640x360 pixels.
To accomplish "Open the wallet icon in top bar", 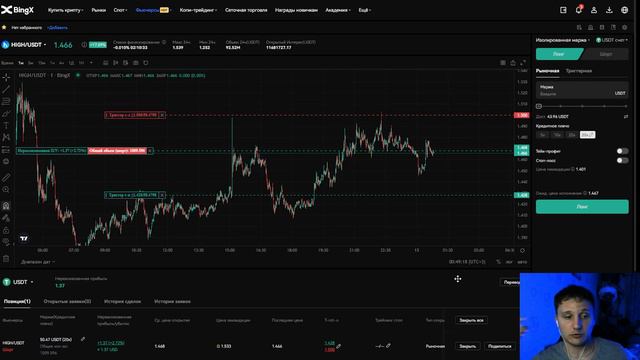I will click(x=563, y=10).
